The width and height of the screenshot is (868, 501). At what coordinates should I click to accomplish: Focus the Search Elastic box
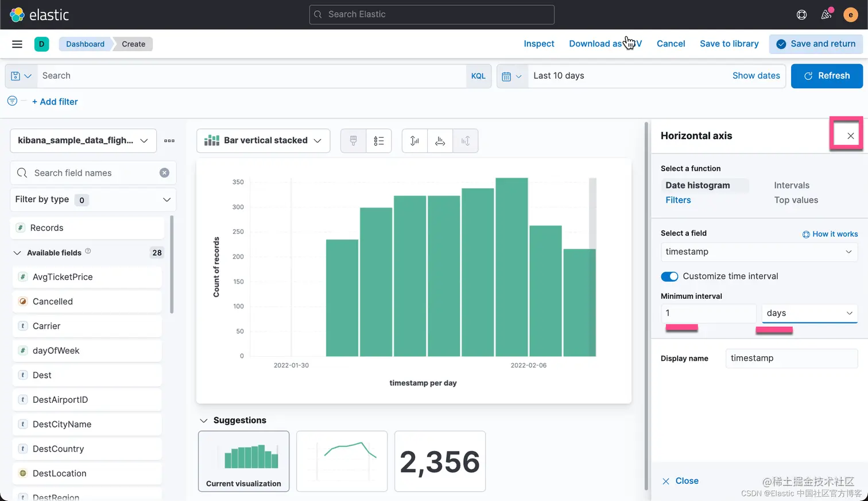coord(432,14)
